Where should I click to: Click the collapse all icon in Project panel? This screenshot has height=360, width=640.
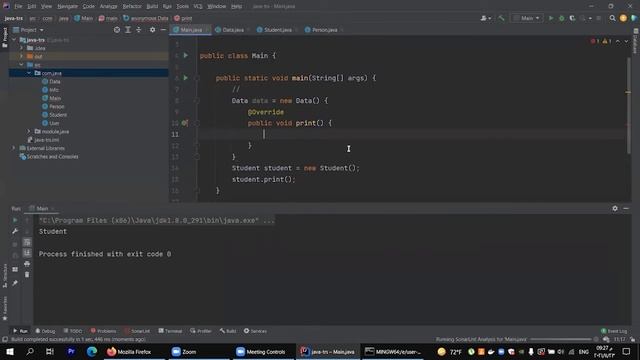click(x=139, y=30)
